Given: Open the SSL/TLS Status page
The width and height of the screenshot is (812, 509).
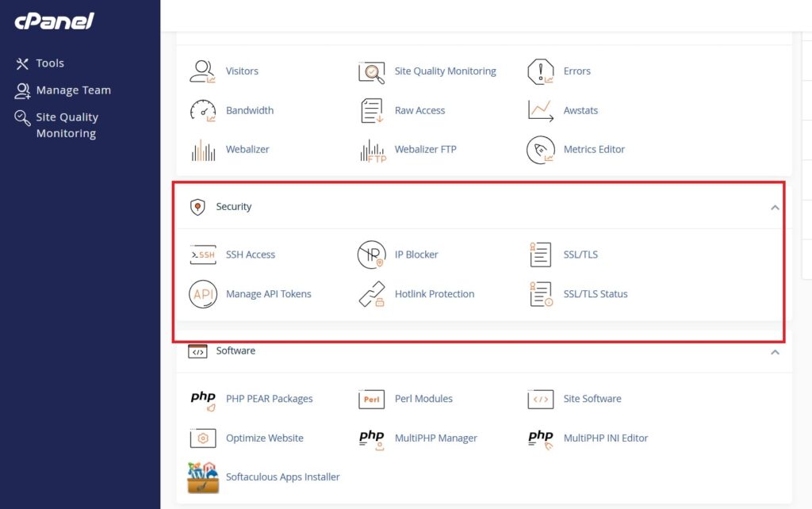Looking at the screenshot, I should coord(595,294).
